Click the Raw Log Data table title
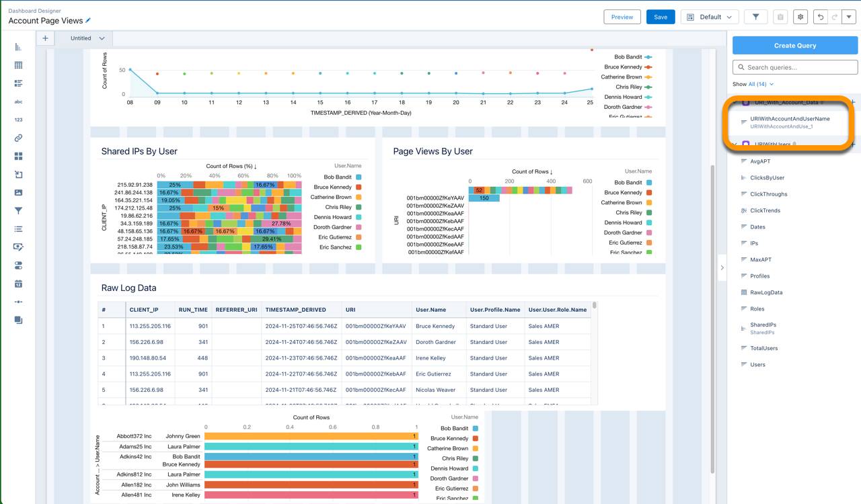This screenshot has width=861, height=504. tap(128, 288)
